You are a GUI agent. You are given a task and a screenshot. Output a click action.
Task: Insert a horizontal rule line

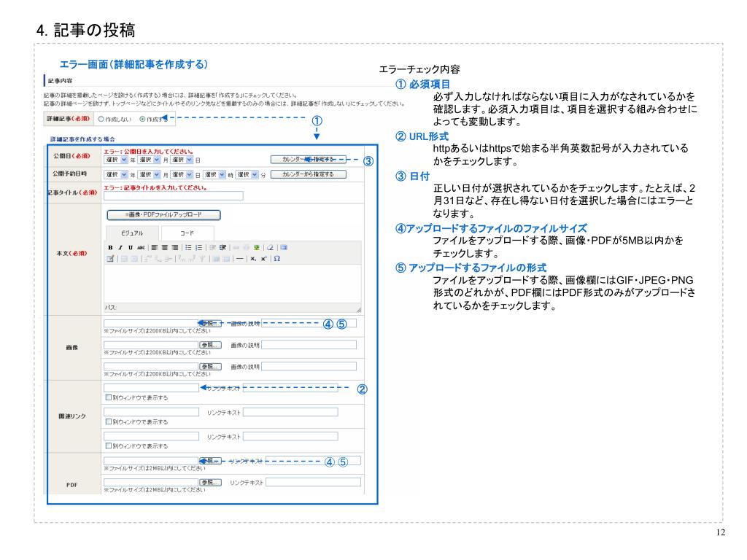[x=239, y=259]
